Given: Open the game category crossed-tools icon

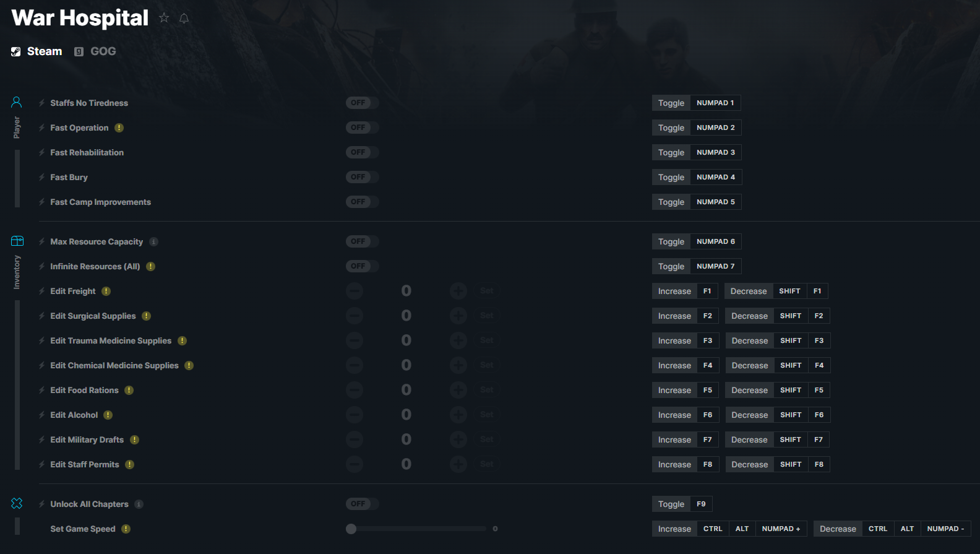Looking at the screenshot, I should [17, 503].
